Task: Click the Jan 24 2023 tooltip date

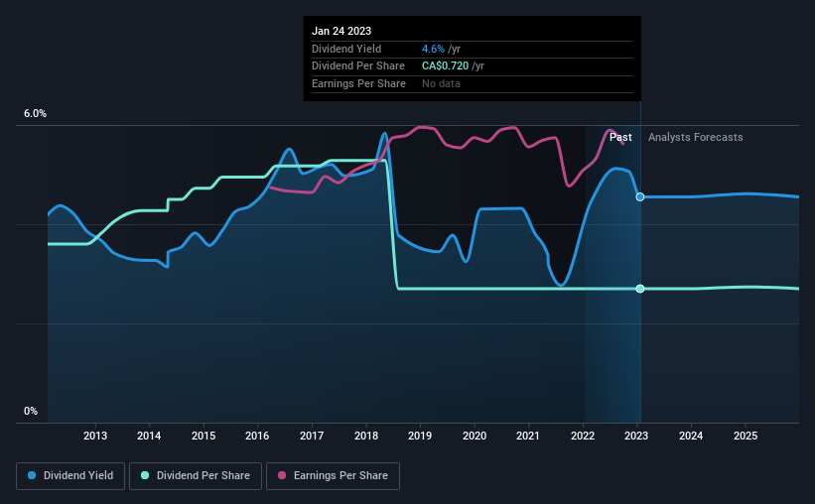Action: pos(341,31)
